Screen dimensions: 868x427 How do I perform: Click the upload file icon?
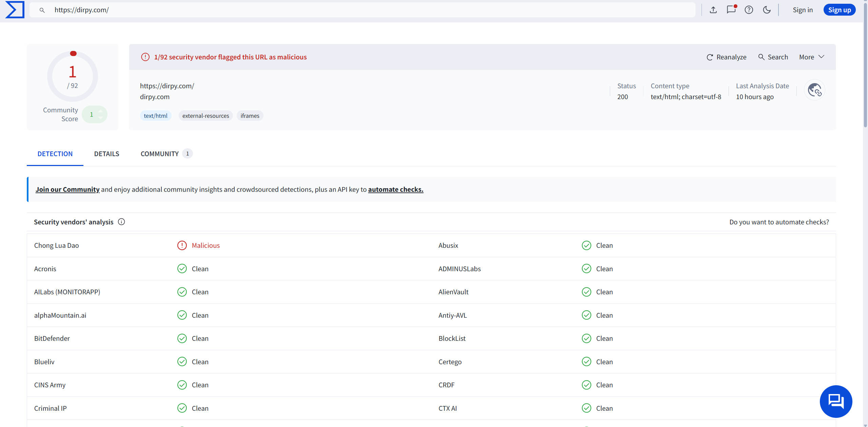[x=713, y=10]
